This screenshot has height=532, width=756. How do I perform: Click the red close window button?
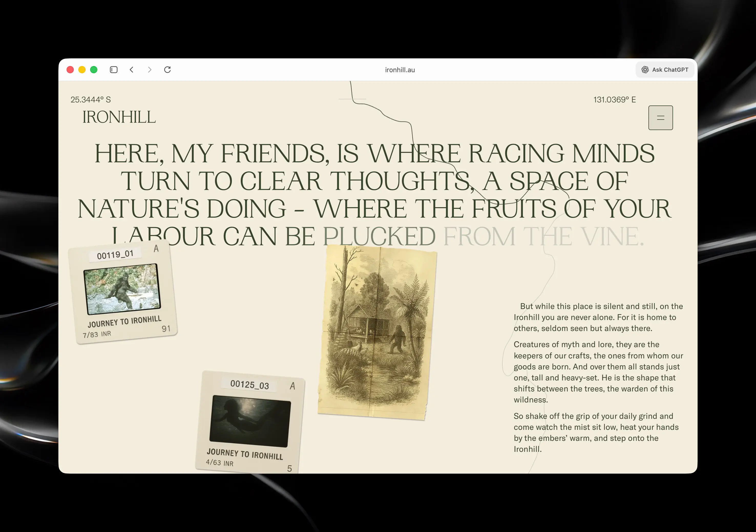pos(70,69)
